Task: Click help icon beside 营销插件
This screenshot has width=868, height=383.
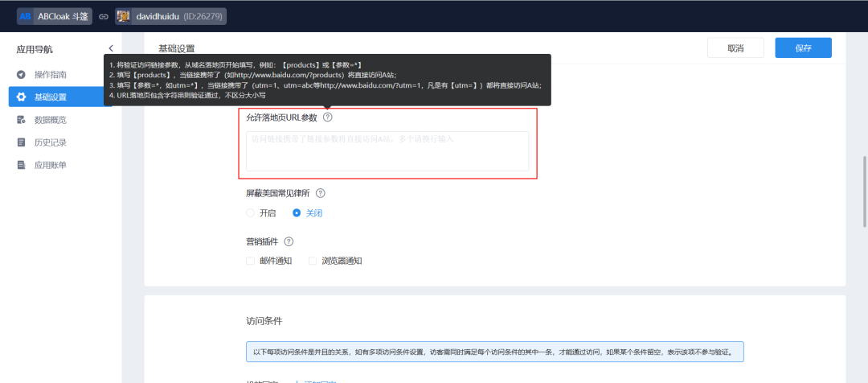Action: click(289, 241)
